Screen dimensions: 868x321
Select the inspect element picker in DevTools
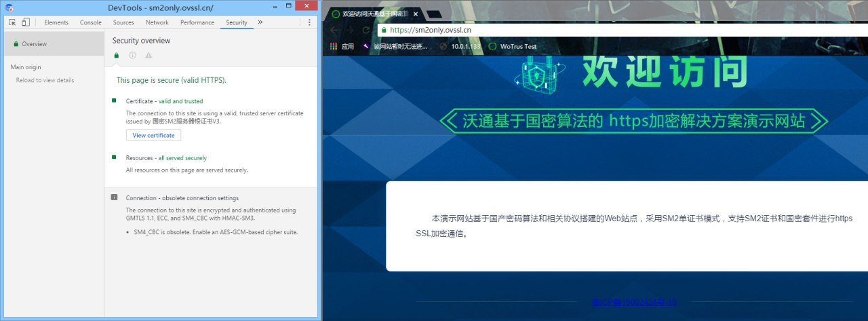click(12, 22)
